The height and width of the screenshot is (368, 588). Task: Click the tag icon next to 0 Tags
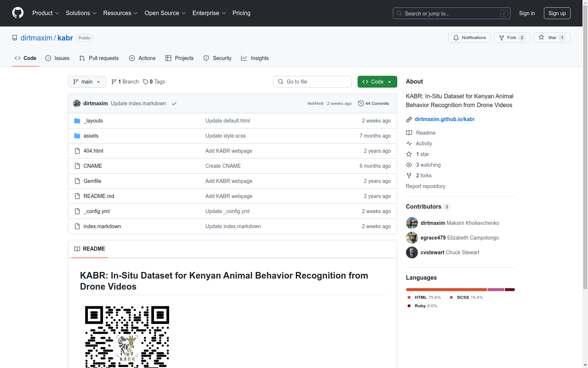146,82
